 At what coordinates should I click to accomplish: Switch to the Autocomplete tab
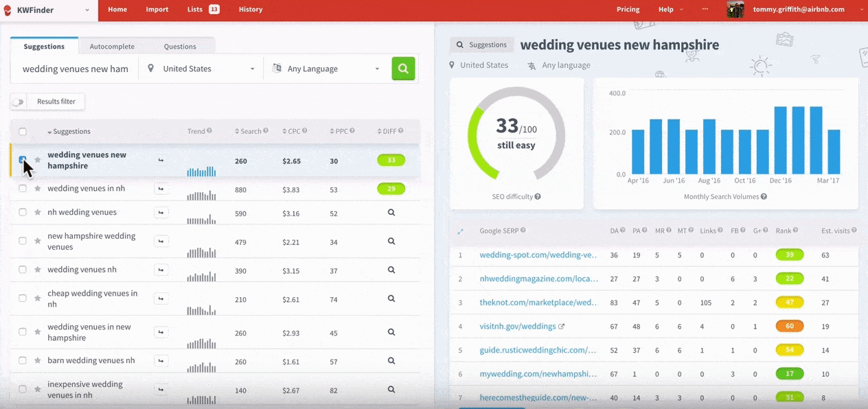point(112,47)
